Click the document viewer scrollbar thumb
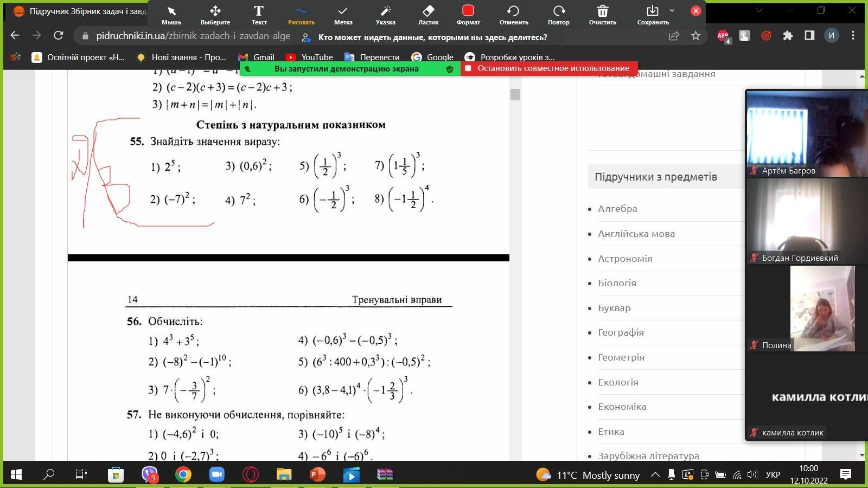This screenshot has height=488, width=868. (x=515, y=94)
